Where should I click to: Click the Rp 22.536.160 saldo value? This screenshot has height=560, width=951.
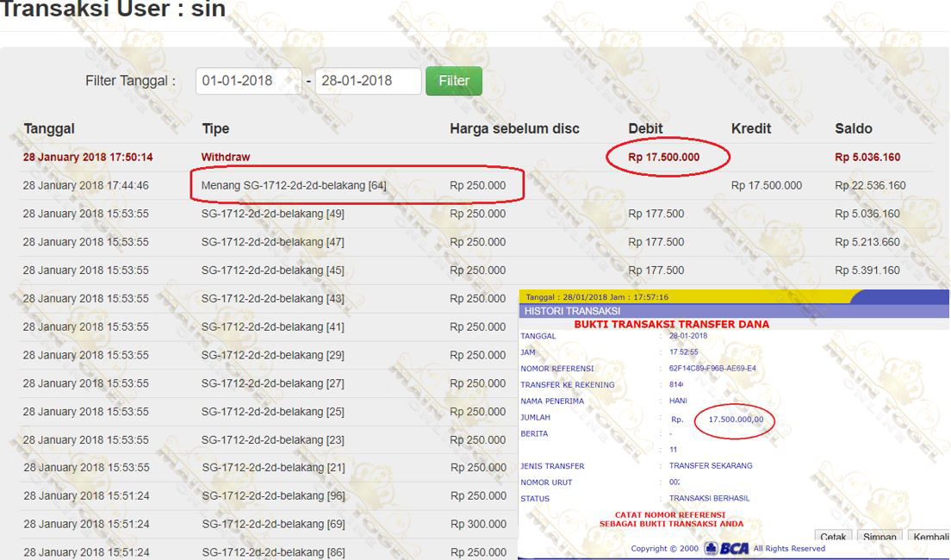point(870,185)
